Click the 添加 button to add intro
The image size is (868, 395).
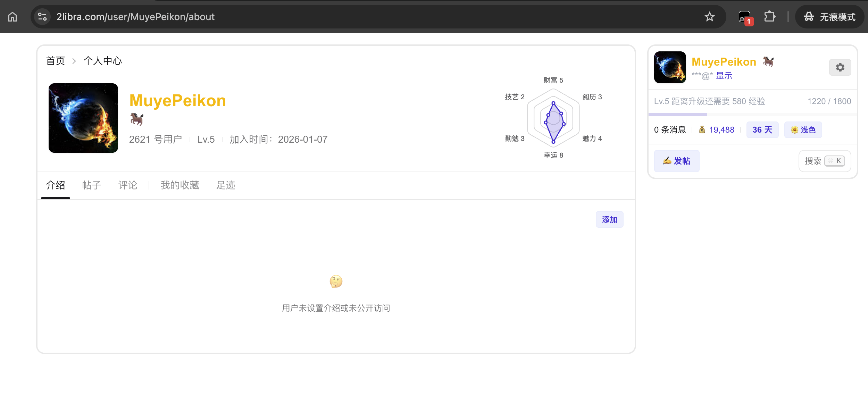609,219
